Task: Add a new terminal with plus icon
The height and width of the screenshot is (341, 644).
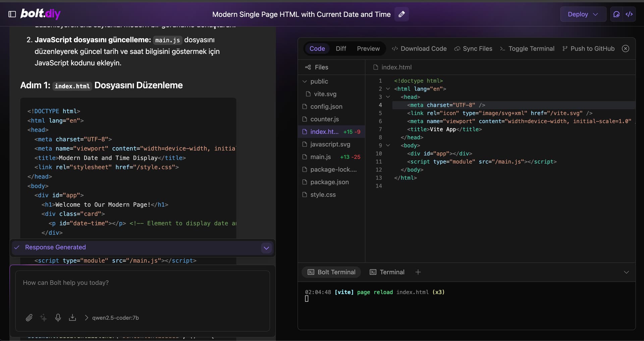Action: click(x=418, y=272)
